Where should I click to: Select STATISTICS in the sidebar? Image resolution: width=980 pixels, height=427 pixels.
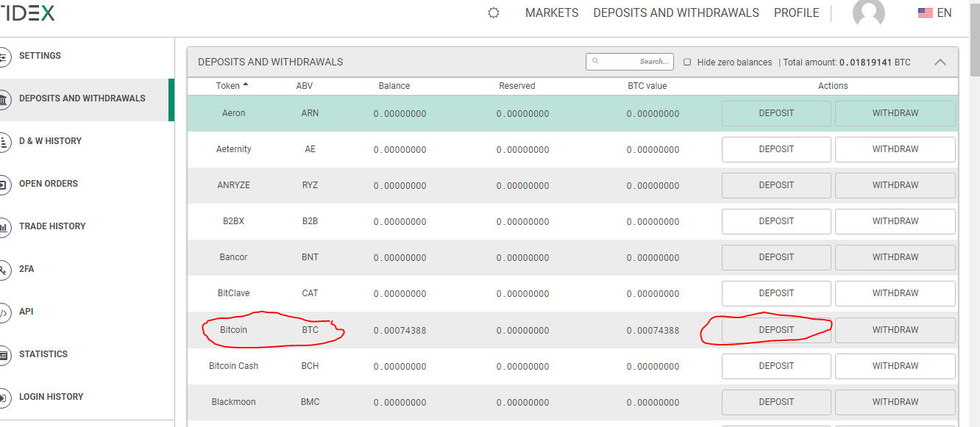tap(43, 354)
